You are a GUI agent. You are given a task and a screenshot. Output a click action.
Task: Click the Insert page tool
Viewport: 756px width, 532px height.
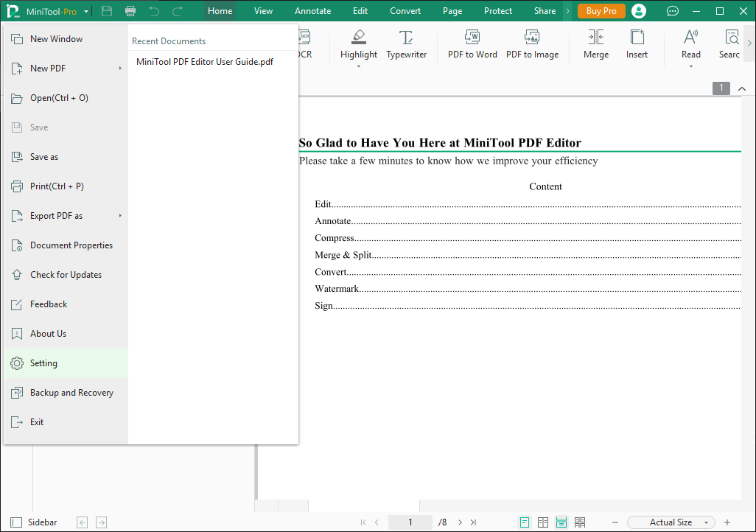coord(637,45)
